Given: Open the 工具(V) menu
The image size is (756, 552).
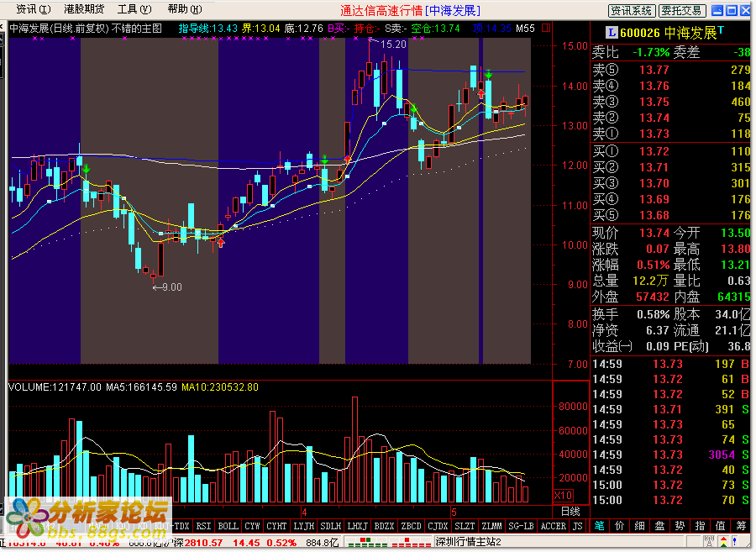Looking at the screenshot, I should coord(134,9).
